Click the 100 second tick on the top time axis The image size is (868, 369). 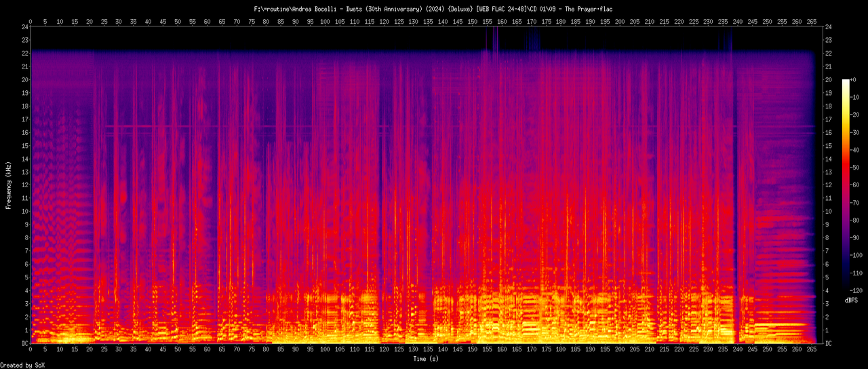pyautogui.click(x=325, y=20)
